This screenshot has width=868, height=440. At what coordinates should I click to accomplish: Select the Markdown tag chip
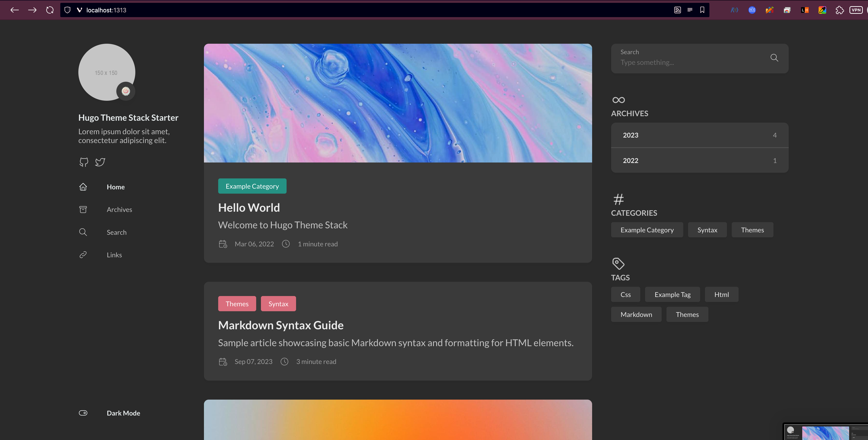point(636,315)
